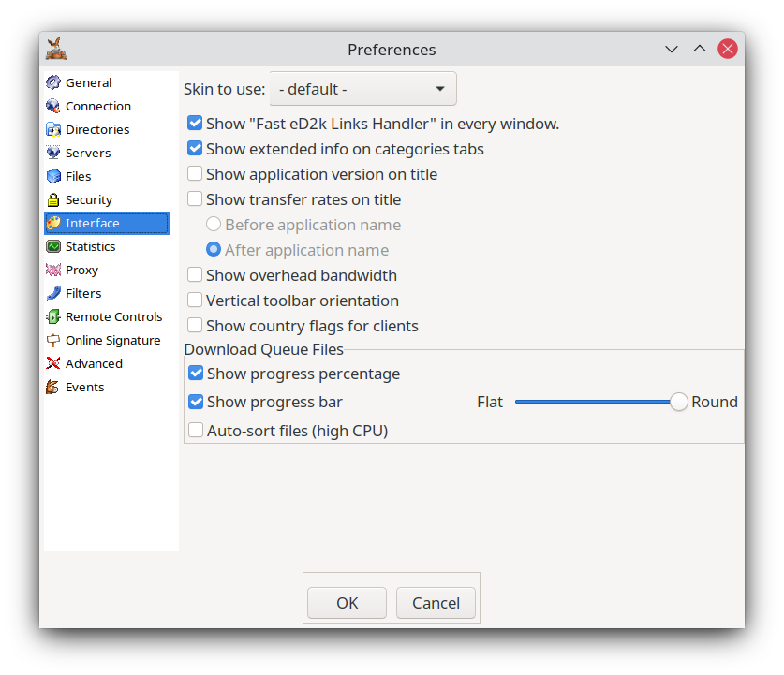Click the Filters feather icon
Image resolution: width=784 pixels, height=675 pixels.
point(53,293)
